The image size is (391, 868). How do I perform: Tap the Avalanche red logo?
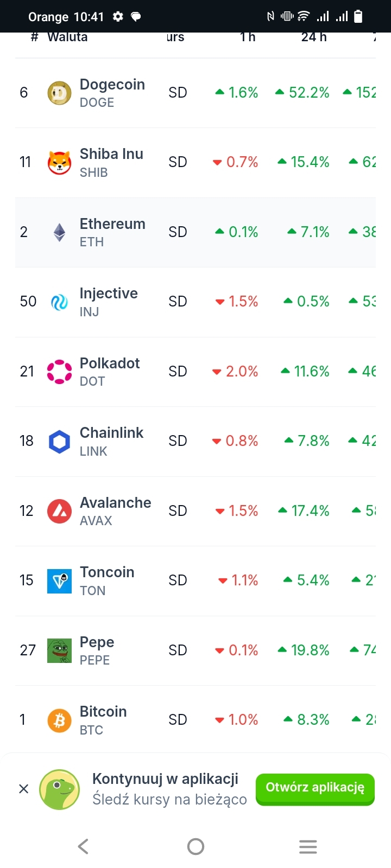59,511
